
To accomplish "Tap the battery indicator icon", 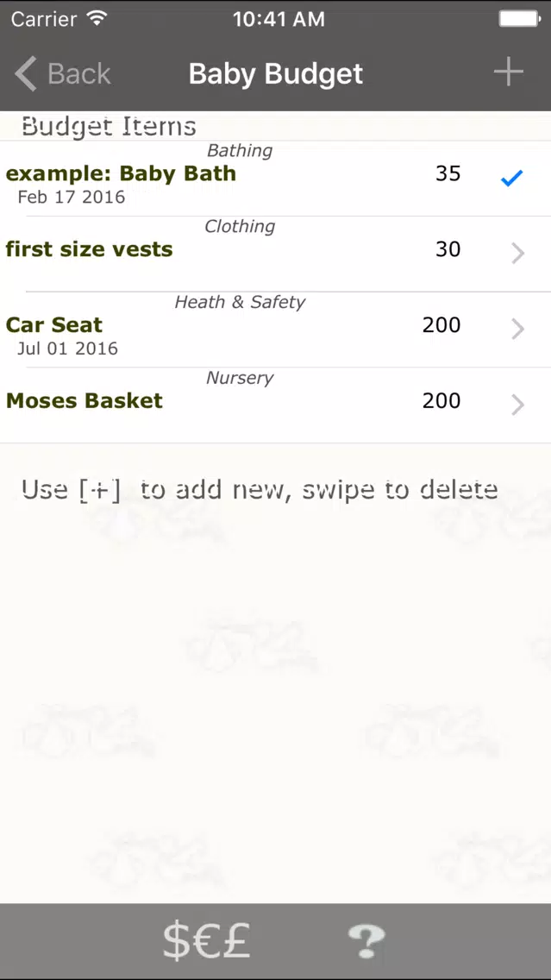I will click(520, 19).
